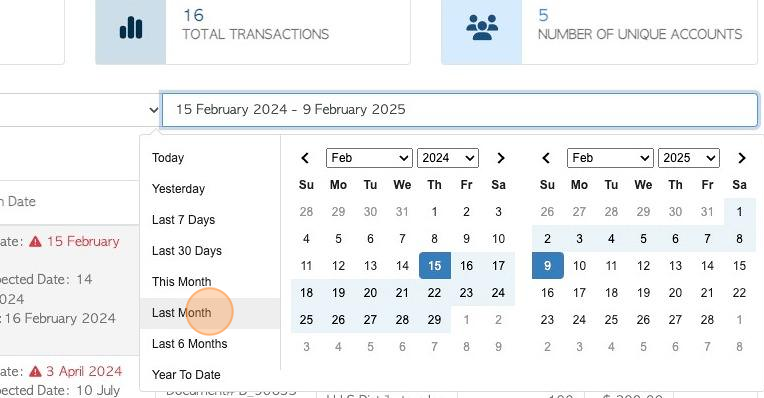The image size is (764, 398).
Task: Select February 15 in the 2024 calendar
Action: pos(435,265)
